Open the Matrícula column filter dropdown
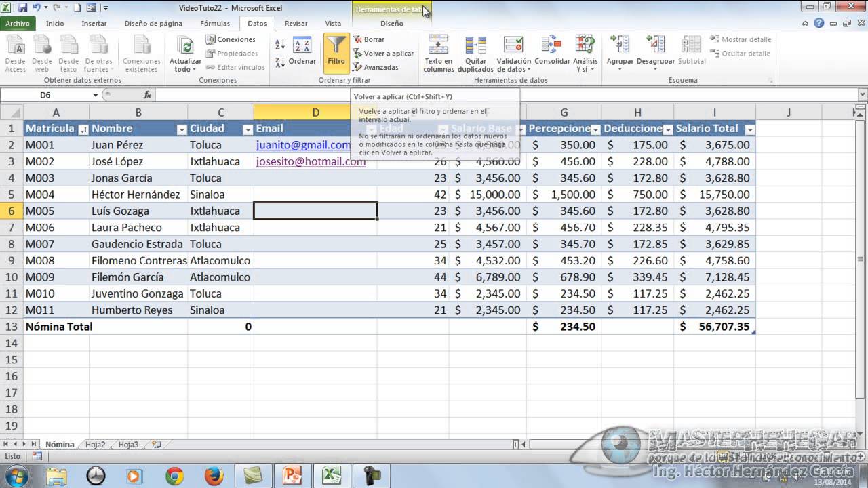The height and width of the screenshot is (488, 868). click(x=83, y=129)
